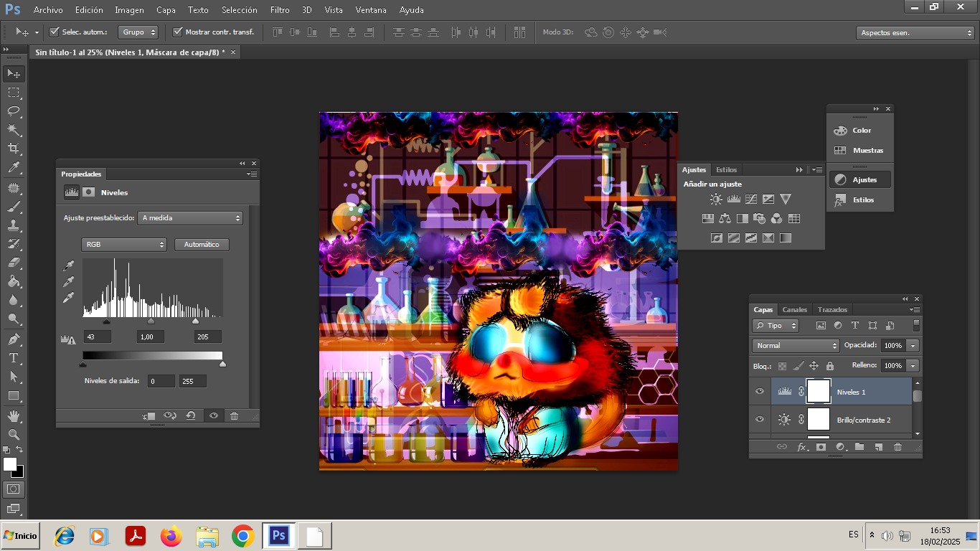Open the Color panel button
This screenshot has width=980, height=551.
[x=861, y=131]
